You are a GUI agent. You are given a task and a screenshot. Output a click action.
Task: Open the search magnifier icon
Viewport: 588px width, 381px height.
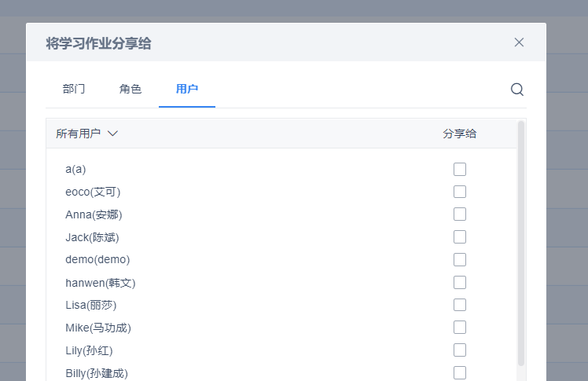[x=517, y=90]
